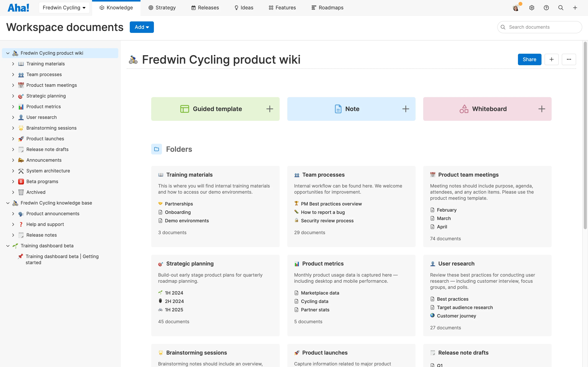
Task: Click the Share button
Action: [529, 59]
